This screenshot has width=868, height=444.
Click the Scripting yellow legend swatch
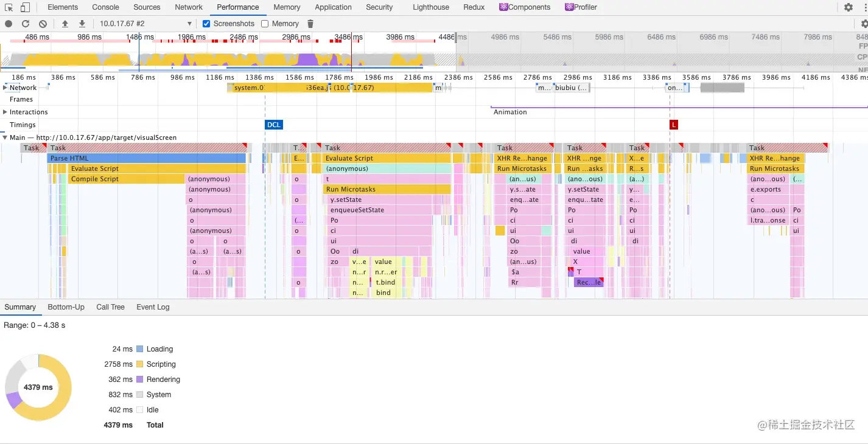(x=139, y=364)
